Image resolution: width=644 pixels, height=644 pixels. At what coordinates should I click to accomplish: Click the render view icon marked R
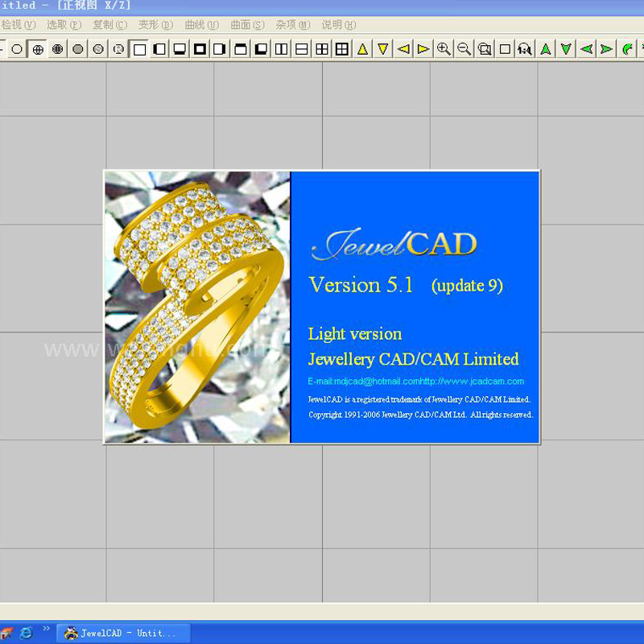pyautogui.click(x=118, y=49)
